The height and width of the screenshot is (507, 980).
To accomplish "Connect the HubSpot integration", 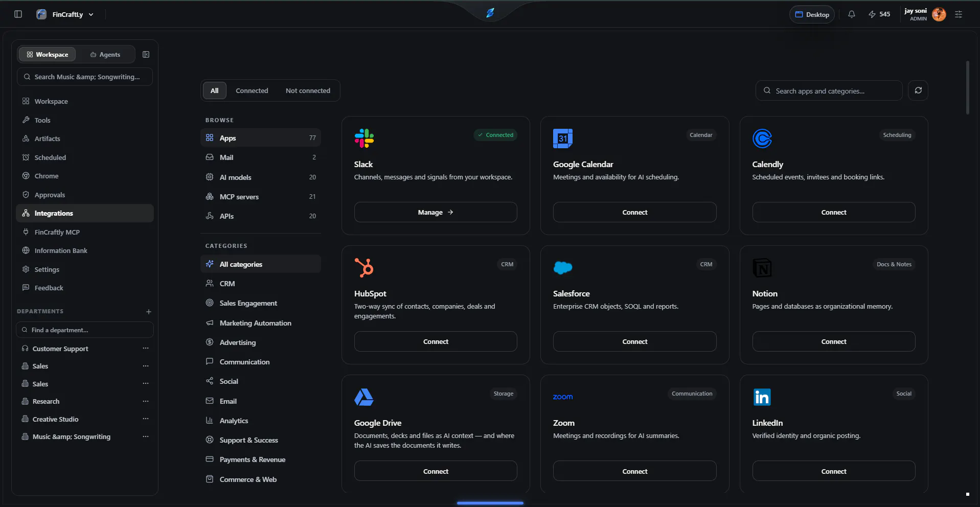I will click(436, 341).
